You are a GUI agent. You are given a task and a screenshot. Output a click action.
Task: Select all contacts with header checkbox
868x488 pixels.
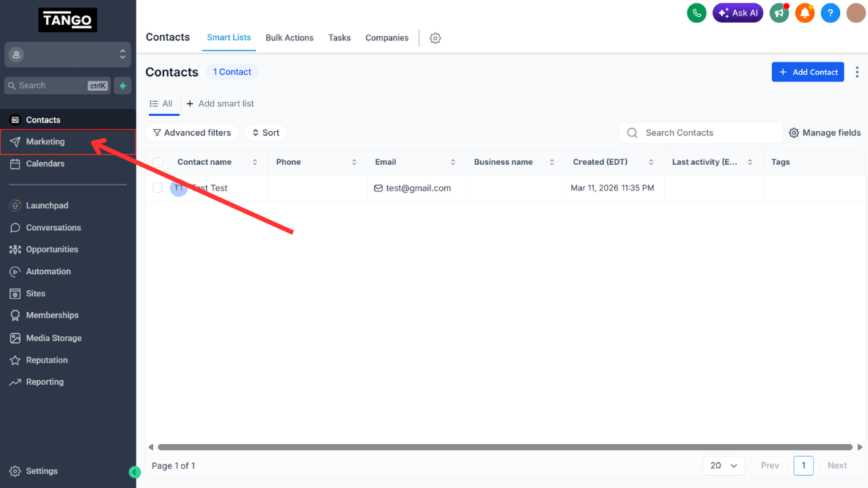click(158, 162)
